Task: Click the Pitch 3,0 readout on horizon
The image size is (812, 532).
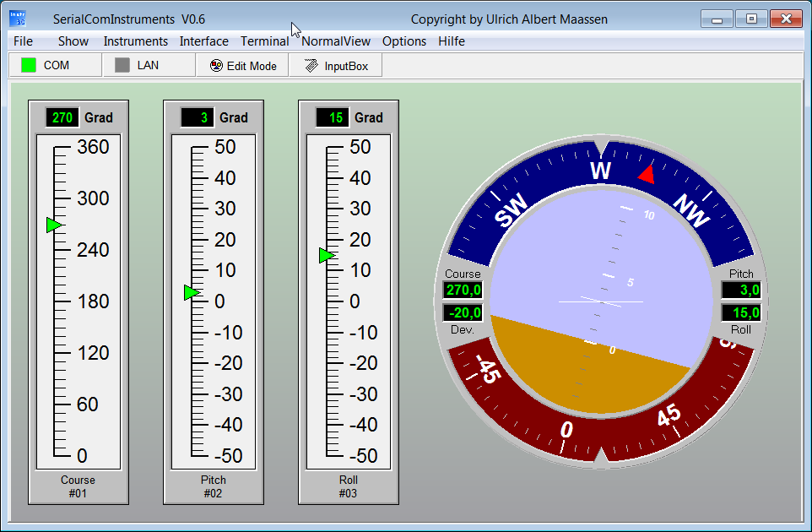Action: (x=742, y=290)
